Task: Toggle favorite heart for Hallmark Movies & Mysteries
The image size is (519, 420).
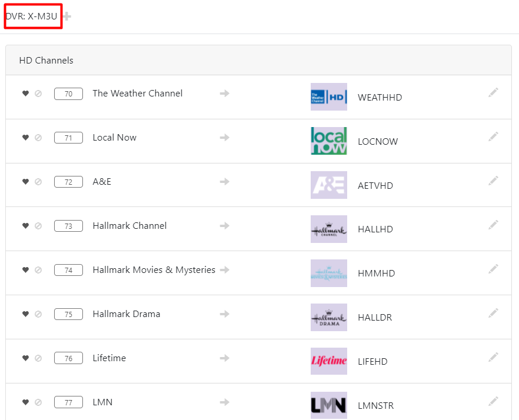Action: point(25,270)
